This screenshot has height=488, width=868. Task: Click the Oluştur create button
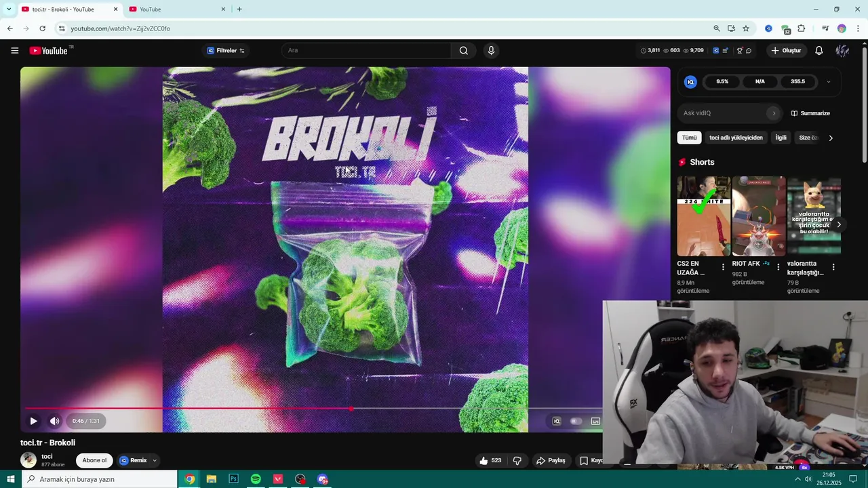tap(786, 51)
